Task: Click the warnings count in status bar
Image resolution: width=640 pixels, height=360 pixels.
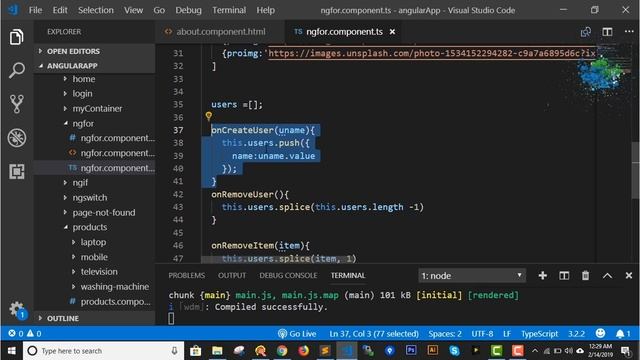Action: point(34,333)
